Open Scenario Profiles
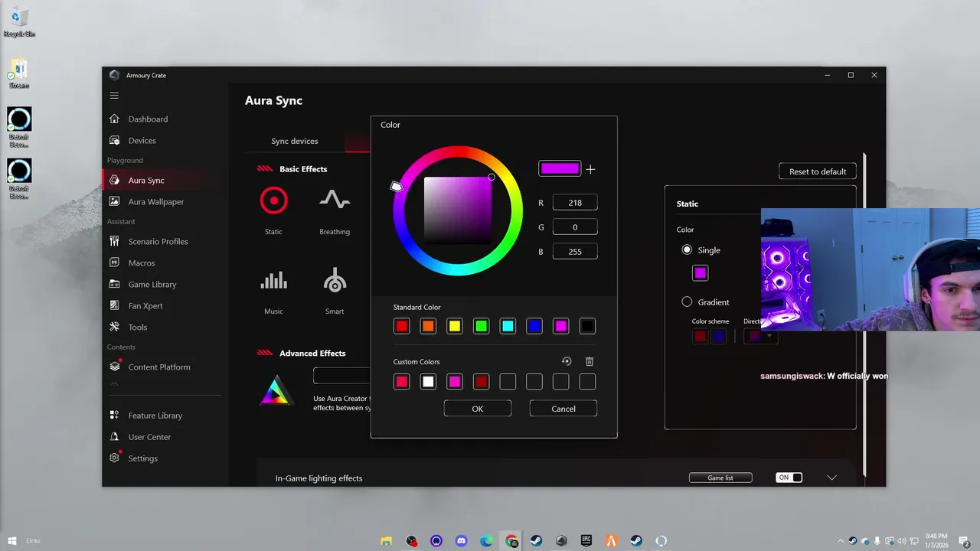Image resolution: width=980 pixels, height=551 pixels. pos(158,242)
